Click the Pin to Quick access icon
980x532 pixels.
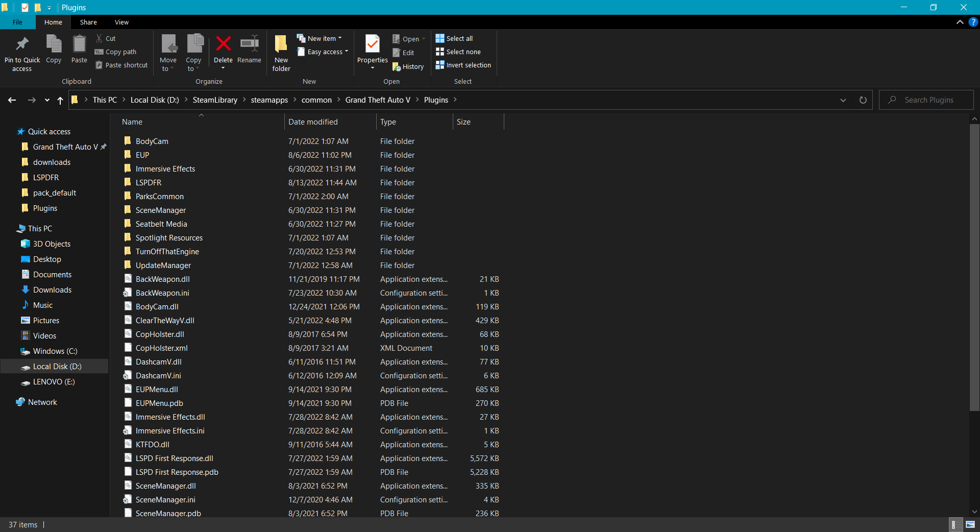click(x=22, y=45)
